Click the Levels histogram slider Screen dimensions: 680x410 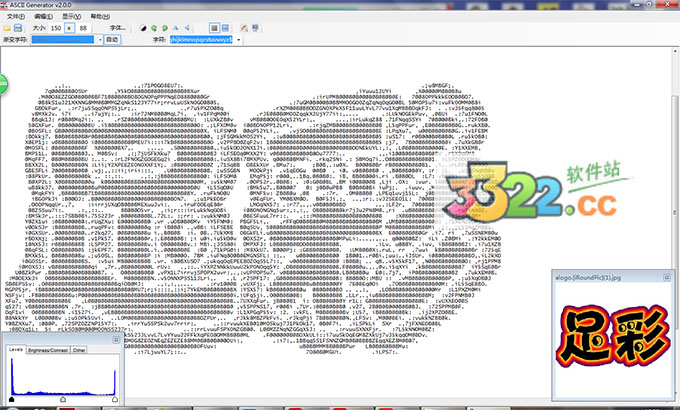pyautogui.click(x=65, y=398)
